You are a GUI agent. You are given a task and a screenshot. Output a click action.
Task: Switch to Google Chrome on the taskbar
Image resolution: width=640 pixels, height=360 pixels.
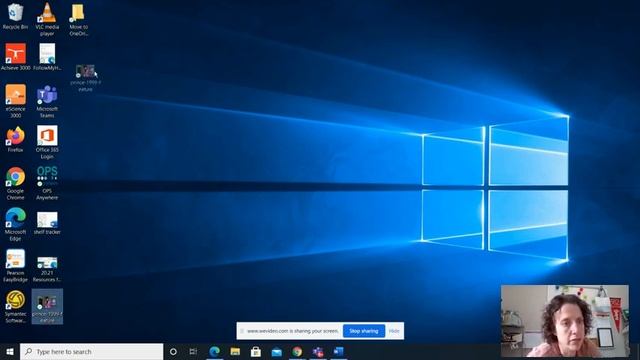coord(297,351)
